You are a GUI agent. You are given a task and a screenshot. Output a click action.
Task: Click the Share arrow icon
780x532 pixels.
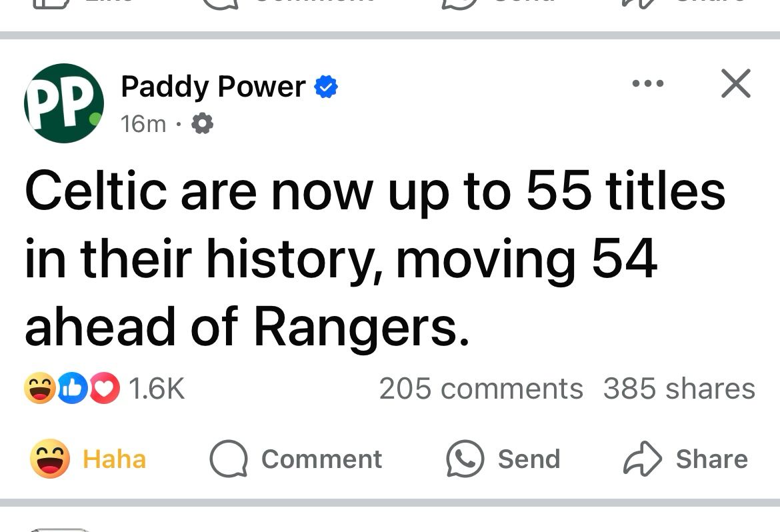(643, 459)
